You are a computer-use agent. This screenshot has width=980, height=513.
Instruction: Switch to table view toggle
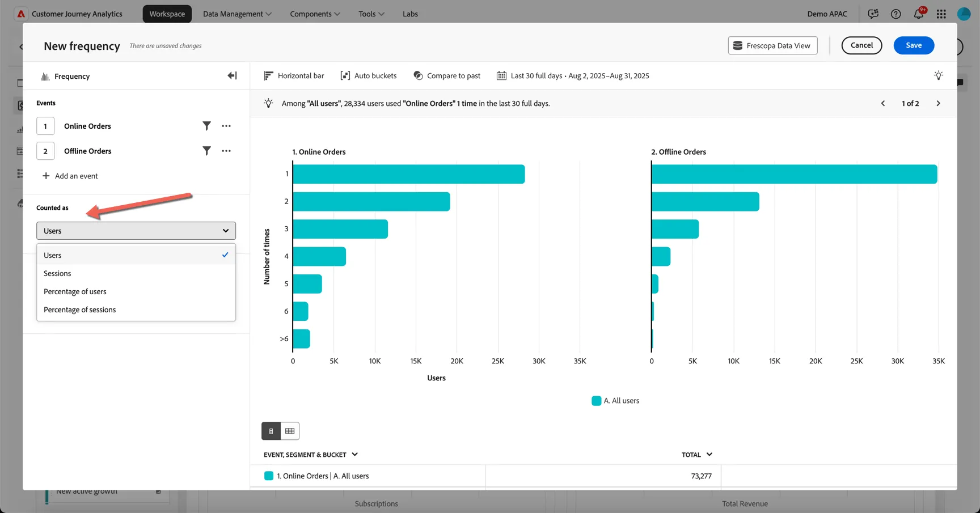click(290, 431)
